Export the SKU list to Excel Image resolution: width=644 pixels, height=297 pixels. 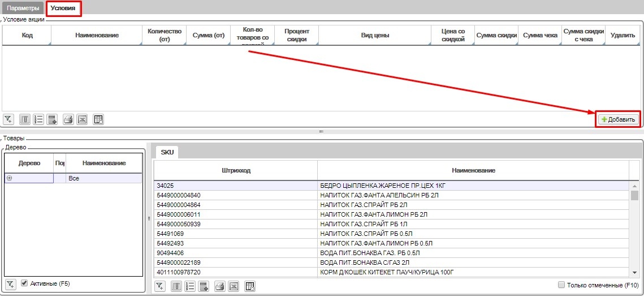point(234,286)
